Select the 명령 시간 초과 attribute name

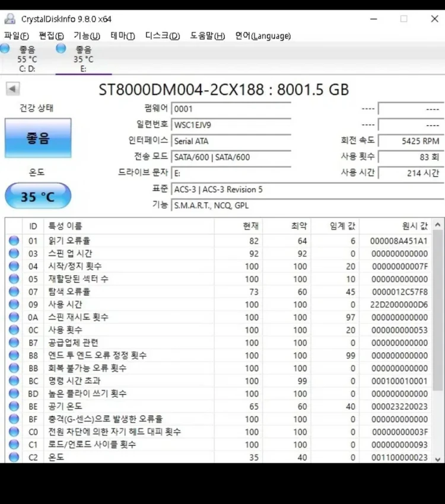click(74, 381)
